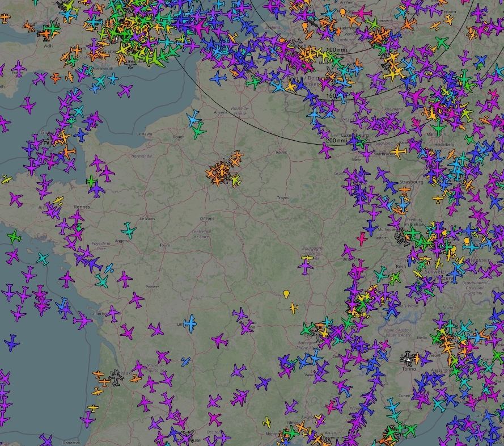This screenshot has width=504, height=446.
Task: Select the light blue four-engine aircraft near Limoges
Action: pos(190,323)
